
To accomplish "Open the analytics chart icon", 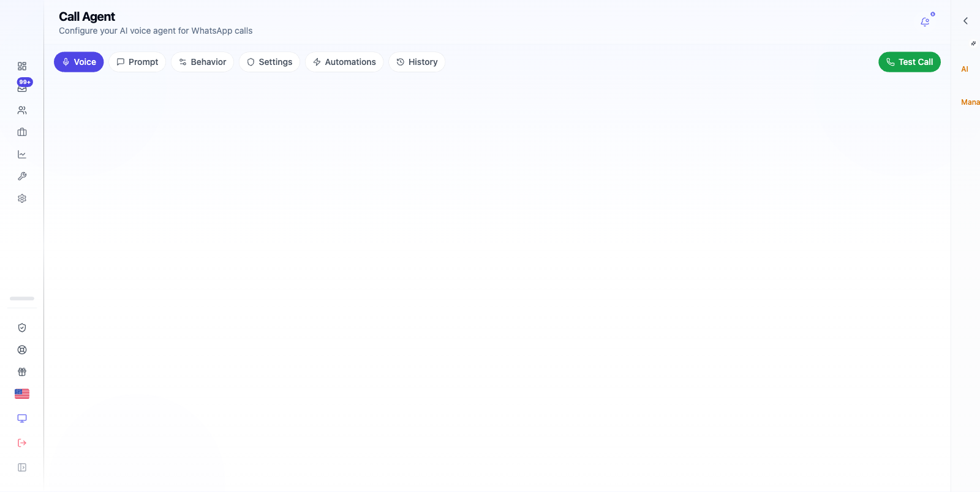I will point(22,154).
